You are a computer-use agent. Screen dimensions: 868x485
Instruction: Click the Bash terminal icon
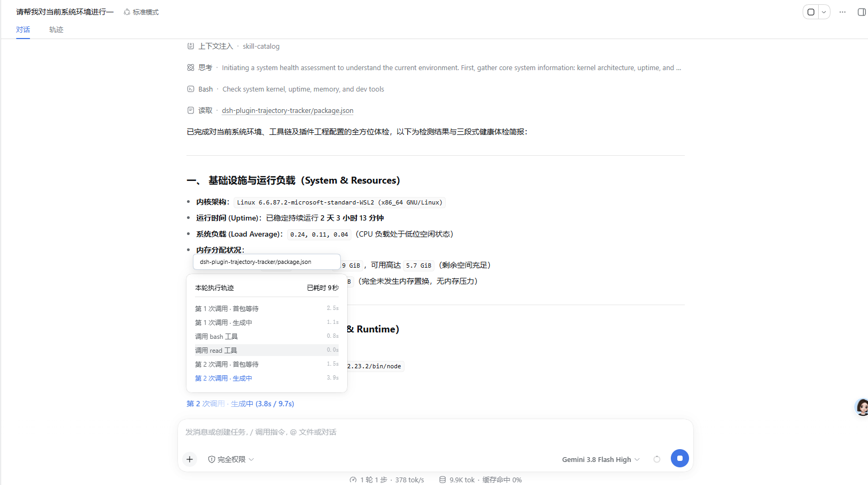click(x=190, y=89)
